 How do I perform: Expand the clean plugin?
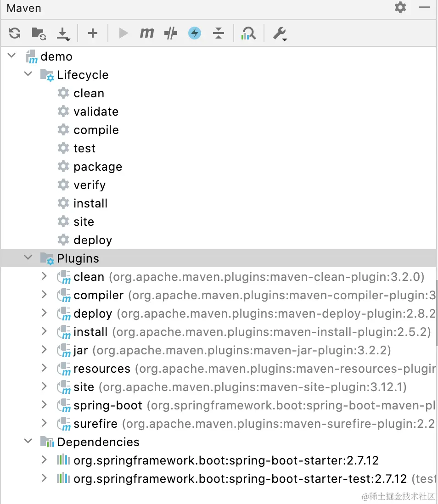click(x=45, y=276)
